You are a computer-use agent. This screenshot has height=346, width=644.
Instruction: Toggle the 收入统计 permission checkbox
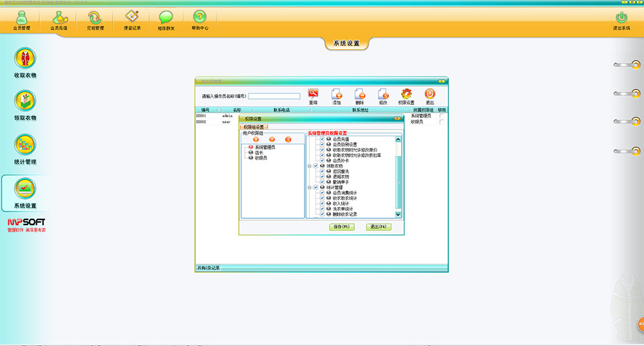322,203
